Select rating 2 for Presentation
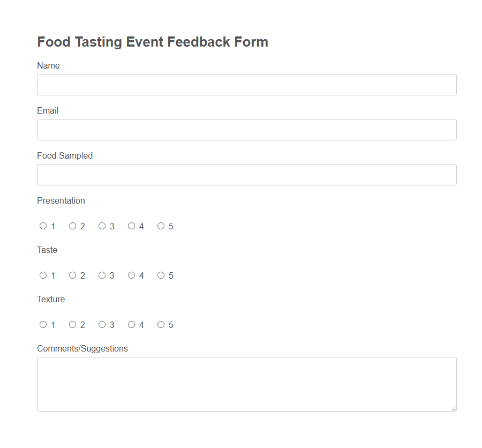This screenshot has height=448, width=482. (72, 226)
